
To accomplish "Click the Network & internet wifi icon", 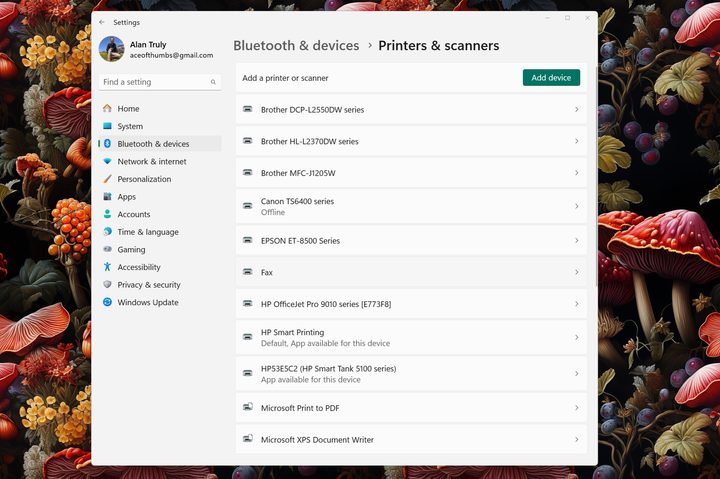I will [107, 161].
